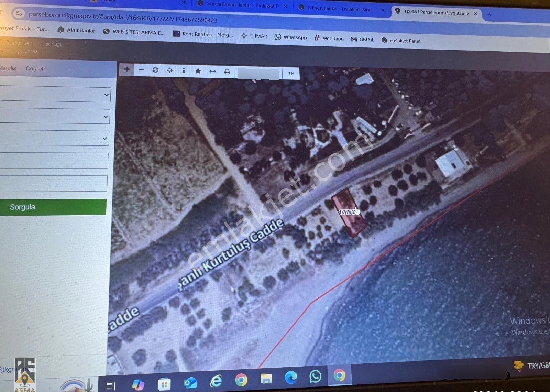Zoom out on the map

pyautogui.click(x=141, y=70)
